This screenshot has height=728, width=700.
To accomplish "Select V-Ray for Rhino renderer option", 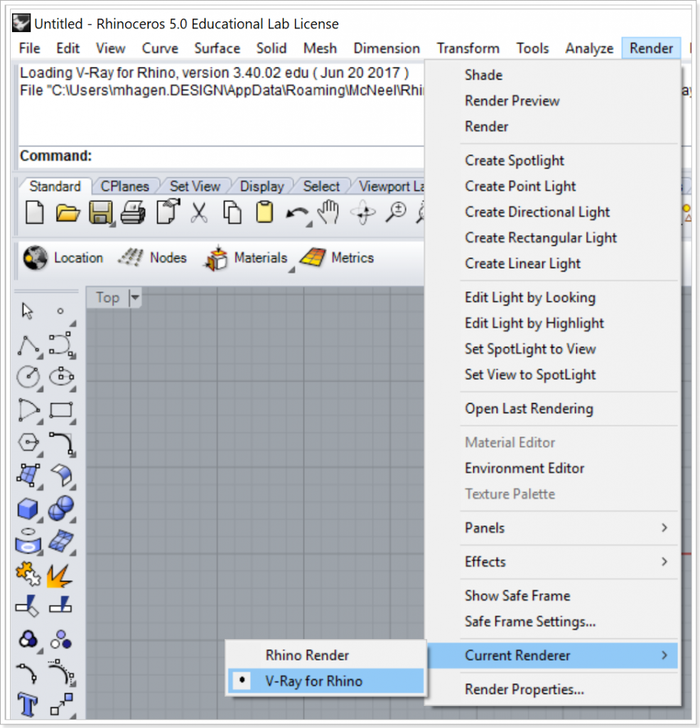I will coord(326,681).
